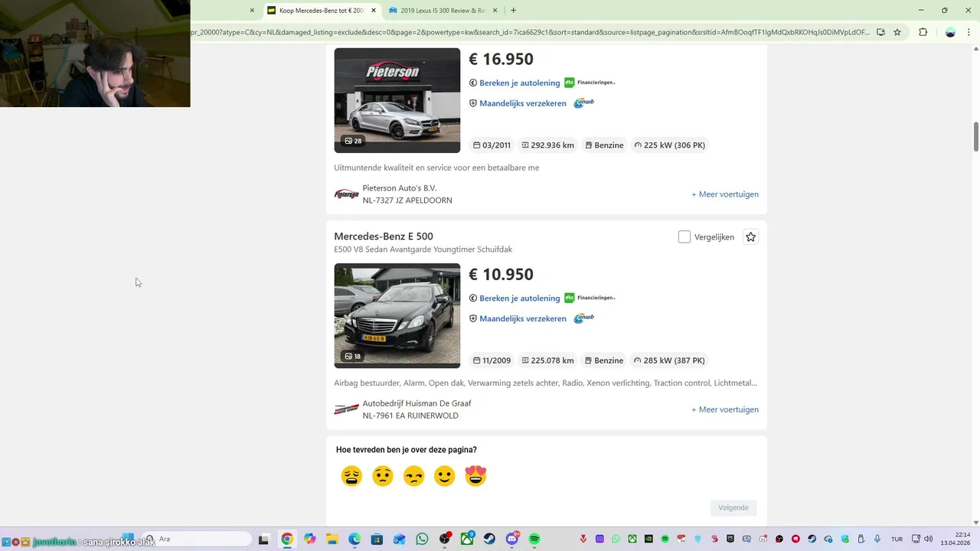Viewport: 980px width, 551px height.
Task: Open File Explorer from the taskbar
Action: point(332,540)
